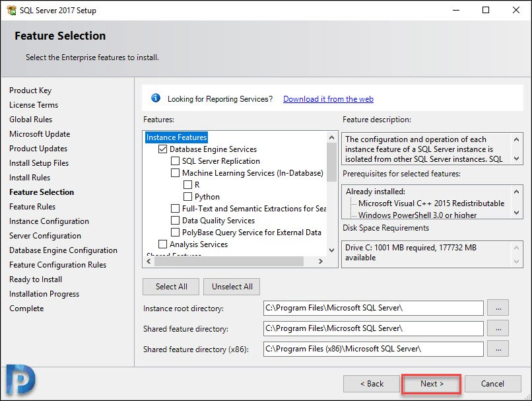Enable Full-Text and Semantic Extractions checkbox
Image resolution: width=532 pixels, height=401 pixels.
tap(175, 209)
